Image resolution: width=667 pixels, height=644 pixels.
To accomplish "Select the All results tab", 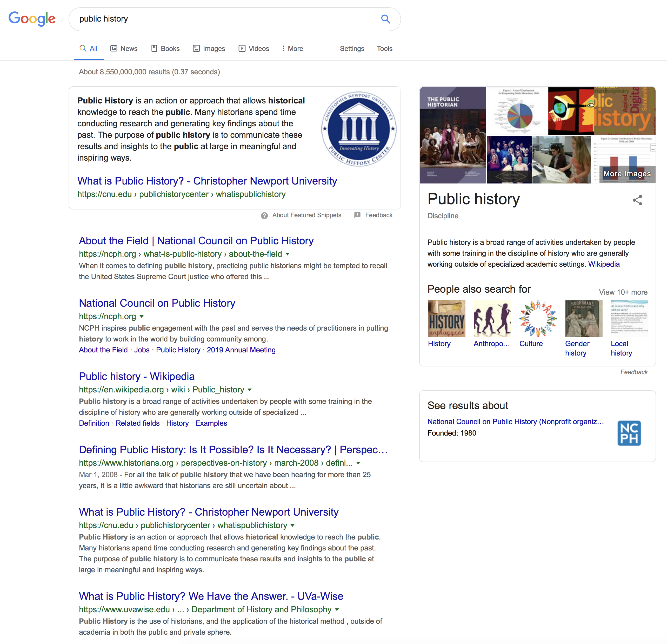I will point(89,49).
